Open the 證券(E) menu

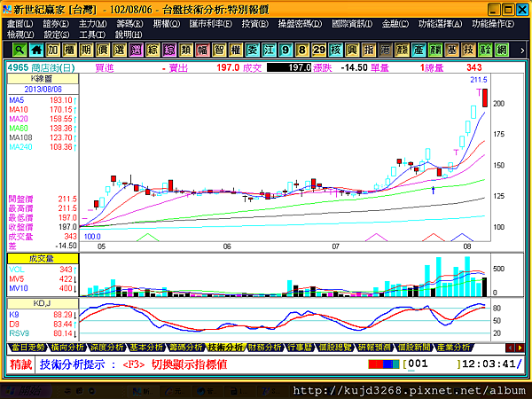point(56,24)
